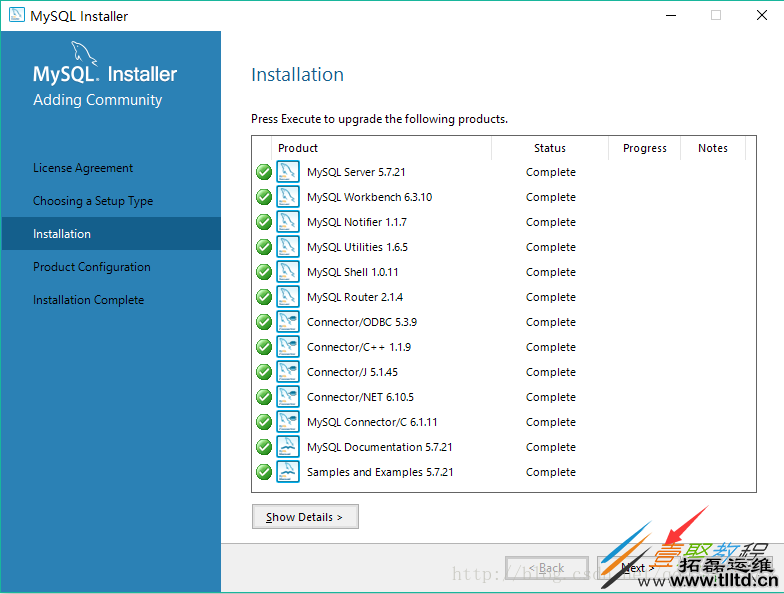Click green checkmark beside MySQL Documentation 5.7.21

click(x=264, y=447)
